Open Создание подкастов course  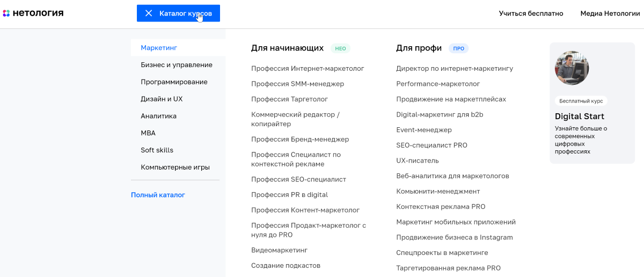click(286, 266)
